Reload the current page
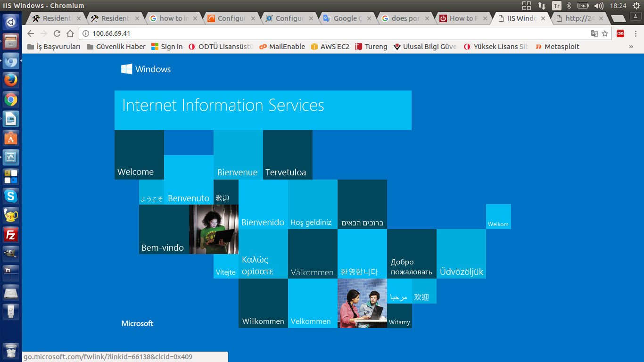The width and height of the screenshot is (644, 362). click(x=57, y=33)
